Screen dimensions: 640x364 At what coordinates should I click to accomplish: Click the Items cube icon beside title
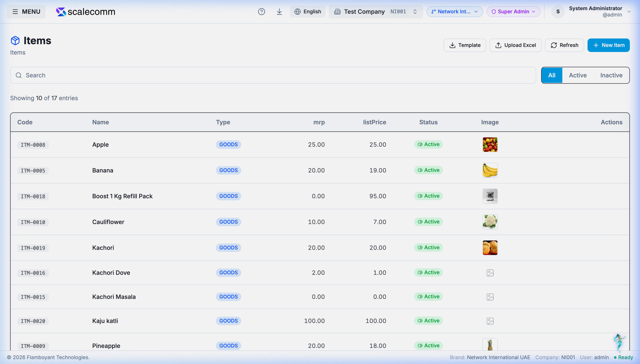coord(15,41)
